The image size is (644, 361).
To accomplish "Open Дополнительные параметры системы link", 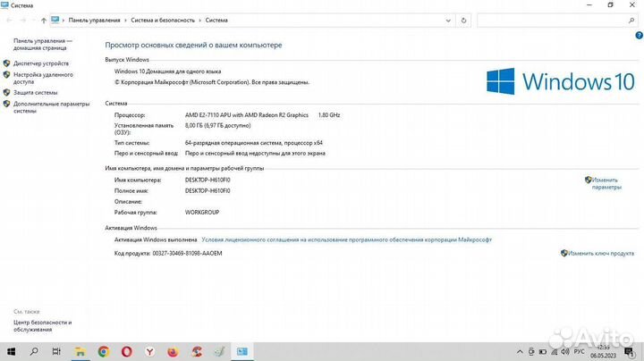I will click(x=51, y=107).
